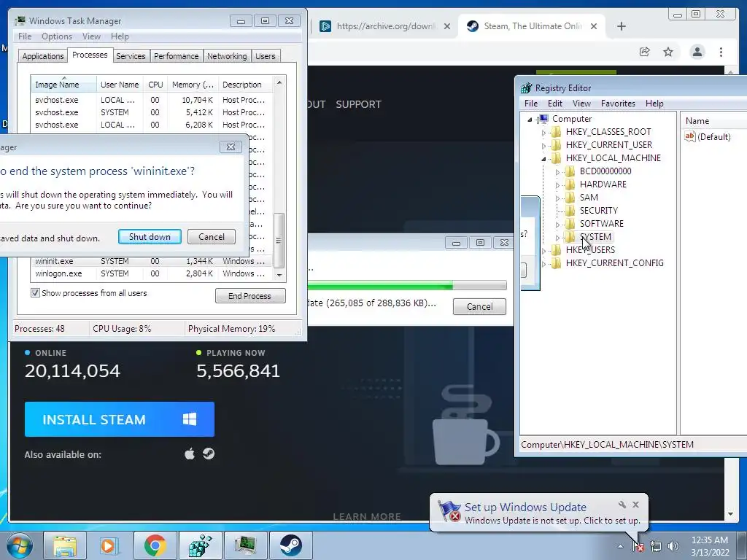Switch to the Users tab

(266, 56)
